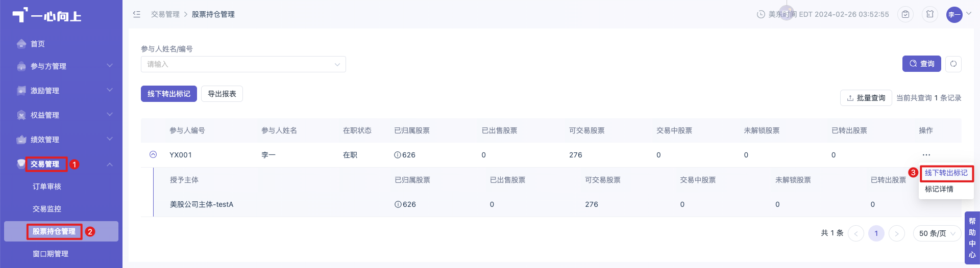The width and height of the screenshot is (980, 268).
Task: Click info icon beside 626 in YX001 row
Action: pyautogui.click(x=397, y=155)
